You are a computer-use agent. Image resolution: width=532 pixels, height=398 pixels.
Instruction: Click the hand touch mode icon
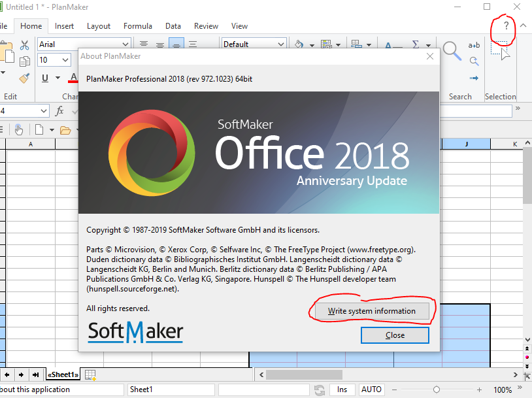click(19, 129)
